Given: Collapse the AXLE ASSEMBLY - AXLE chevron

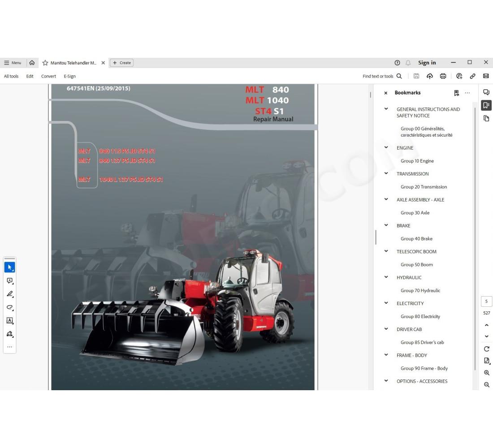Looking at the screenshot, I should click(386, 199).
